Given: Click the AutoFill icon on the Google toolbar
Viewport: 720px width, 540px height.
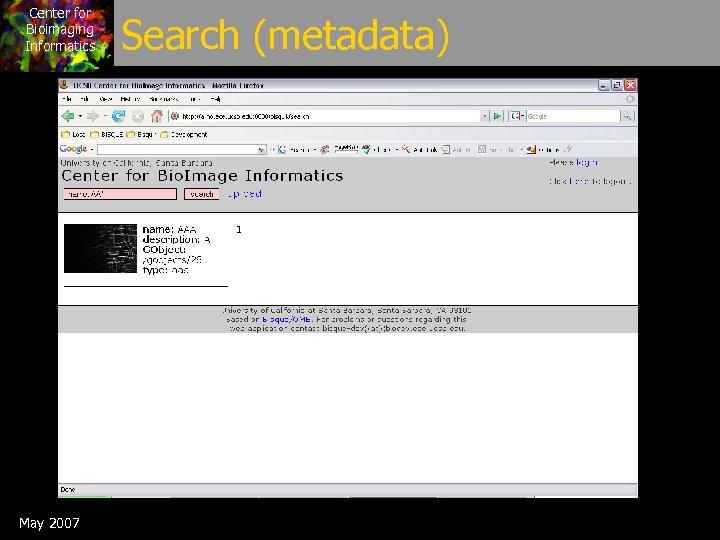Looking at the screenshot, I should 445,149.
